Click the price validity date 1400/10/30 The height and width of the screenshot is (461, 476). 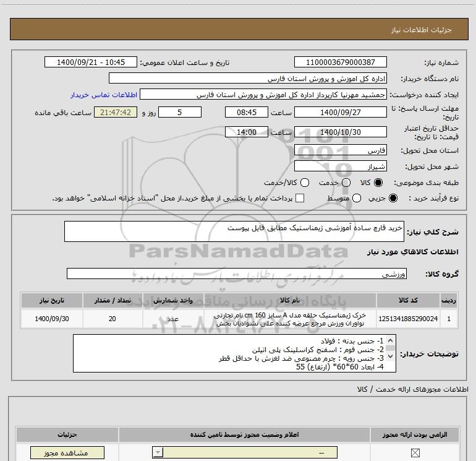click(340, 132)
